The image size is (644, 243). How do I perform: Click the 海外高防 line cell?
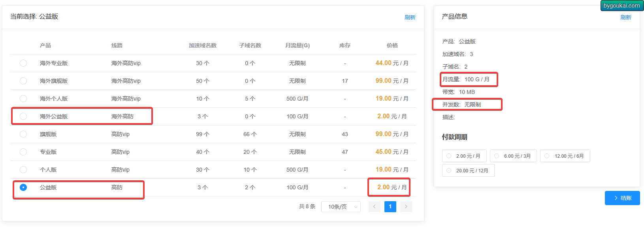(122, 116)
